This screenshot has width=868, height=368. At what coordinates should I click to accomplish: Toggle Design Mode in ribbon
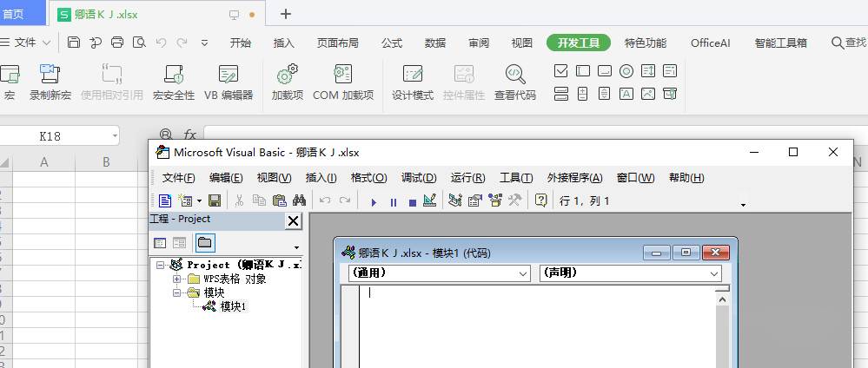coord(413,82)
